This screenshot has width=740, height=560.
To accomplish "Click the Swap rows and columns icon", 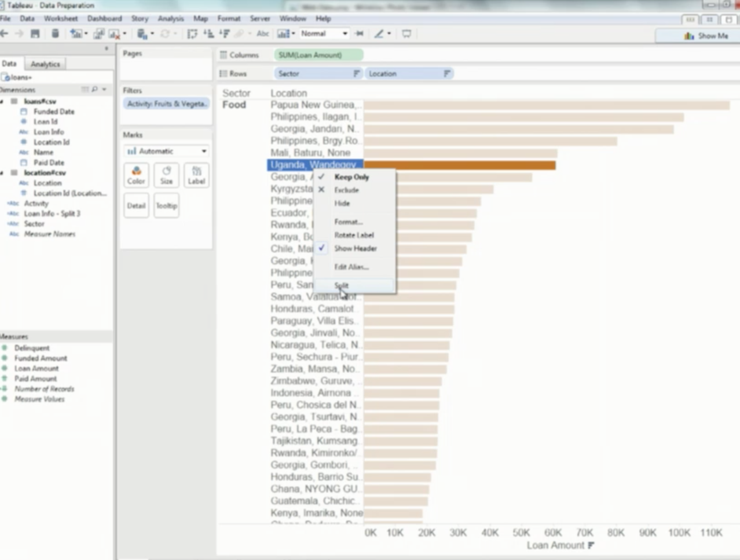I will click(x=192, y=34).
